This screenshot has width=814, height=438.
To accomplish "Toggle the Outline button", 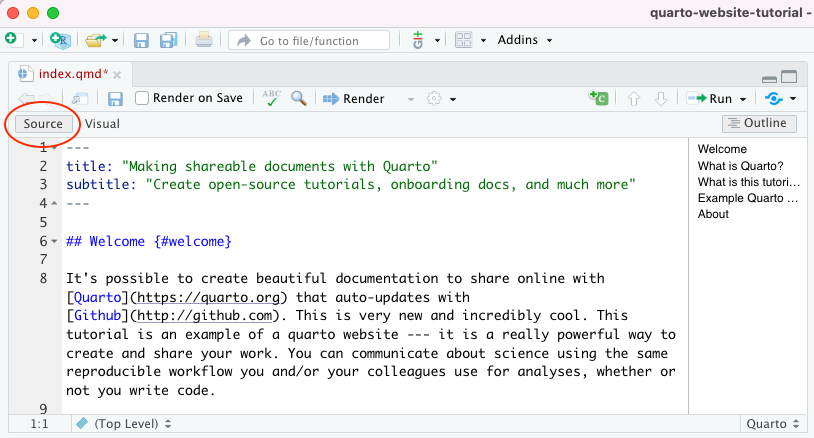I will pos(759,124).
